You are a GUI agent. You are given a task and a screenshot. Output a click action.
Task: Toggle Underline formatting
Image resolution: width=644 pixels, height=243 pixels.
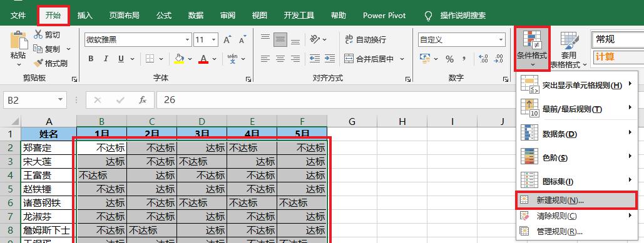[121, 59]
